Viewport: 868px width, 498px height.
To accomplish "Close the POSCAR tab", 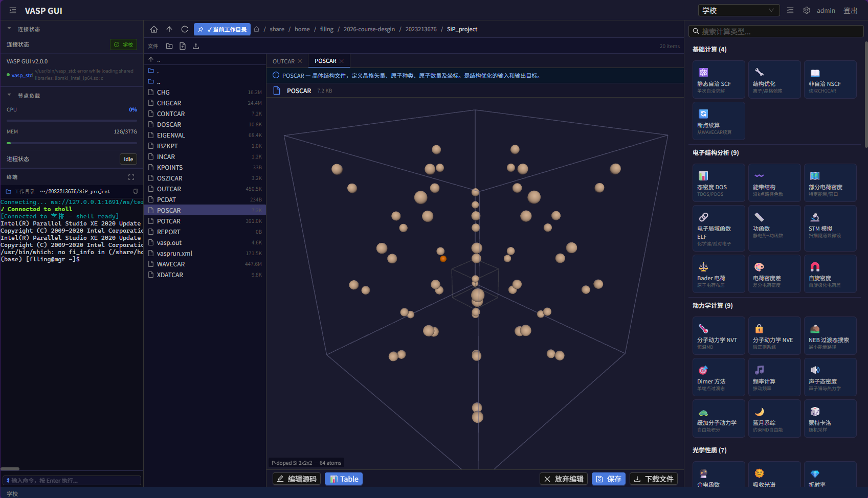I will click(342, 61).
